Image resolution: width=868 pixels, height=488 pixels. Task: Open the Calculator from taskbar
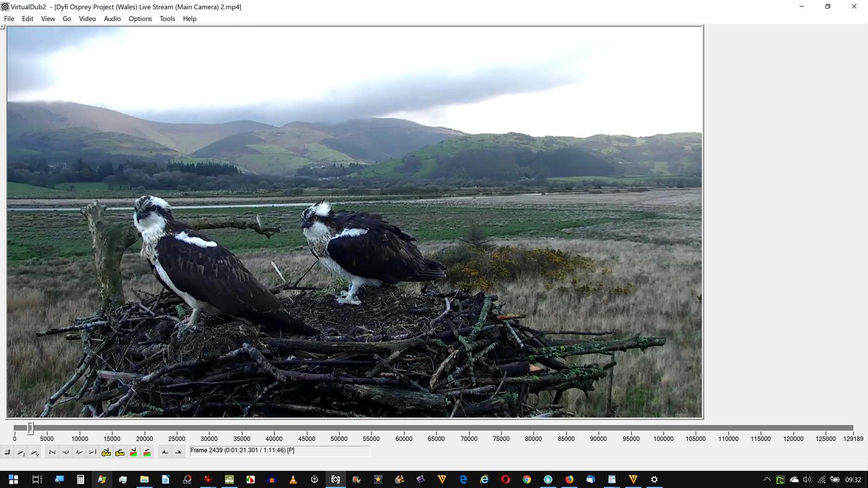[80, 479]
